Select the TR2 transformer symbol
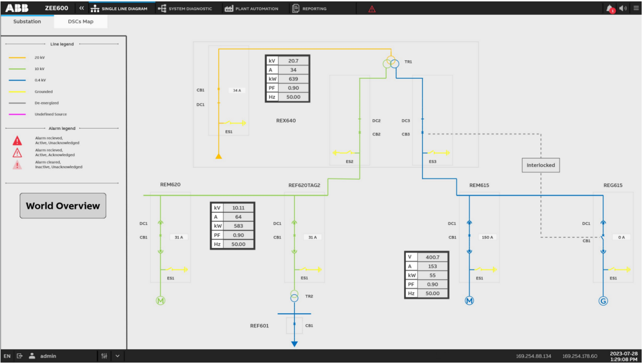The image size is (644, 364). pos(294,296)
